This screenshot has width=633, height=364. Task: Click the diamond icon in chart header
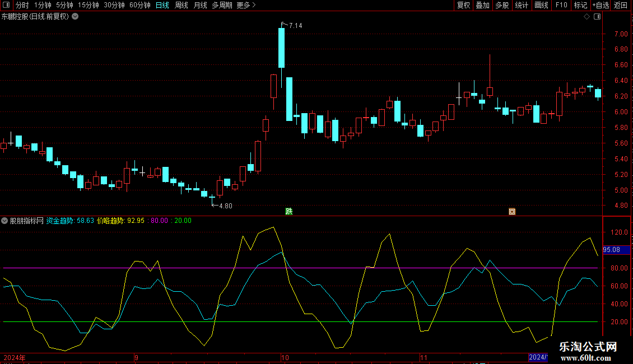tap(587, 17)
